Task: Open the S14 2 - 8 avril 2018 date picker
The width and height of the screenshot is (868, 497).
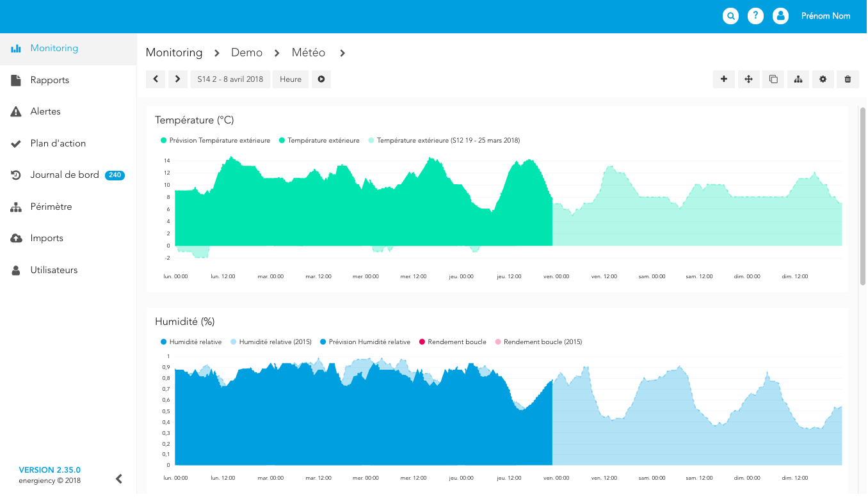Action: 230,79
